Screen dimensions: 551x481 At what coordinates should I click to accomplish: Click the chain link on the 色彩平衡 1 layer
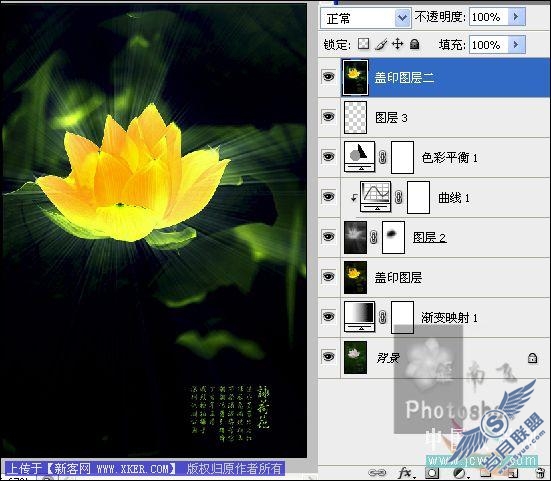(x=383, y=157)
